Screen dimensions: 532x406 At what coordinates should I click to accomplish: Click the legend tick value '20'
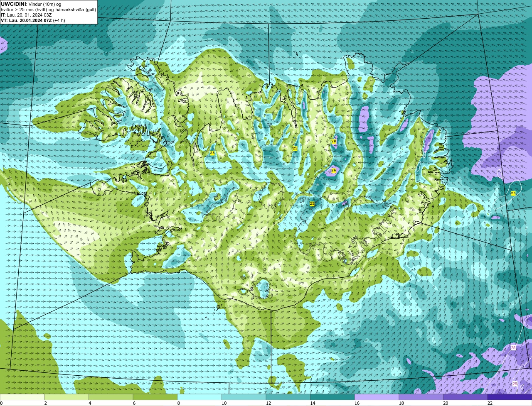(446, 403)
